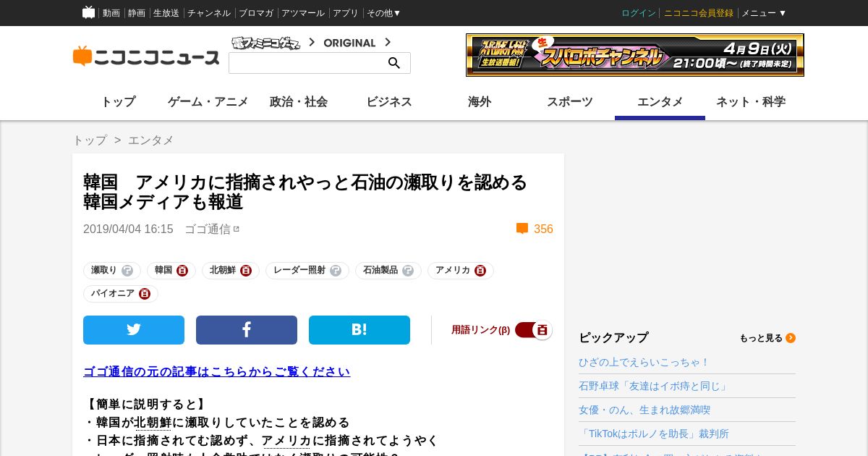This screenshot has height=456, width=868.
Task: Open the comments via the orange bubble icon
Action: click(522, 229)
